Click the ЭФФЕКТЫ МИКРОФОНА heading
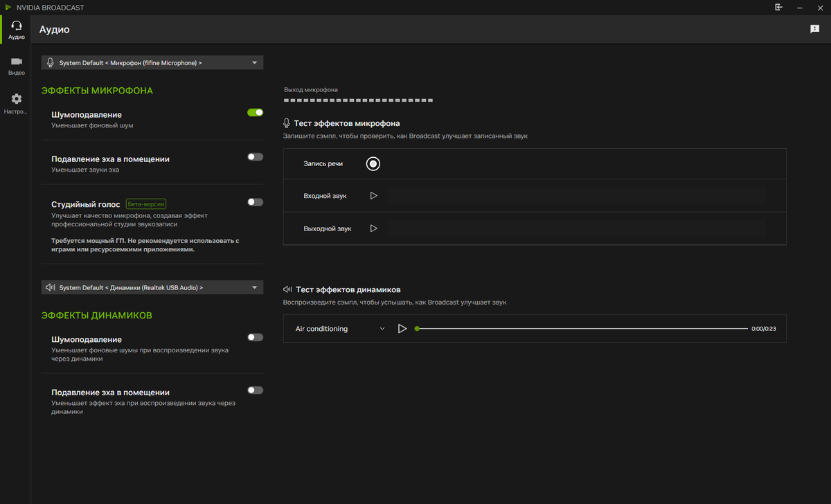The image size is (831, 504). pos(97,91)
